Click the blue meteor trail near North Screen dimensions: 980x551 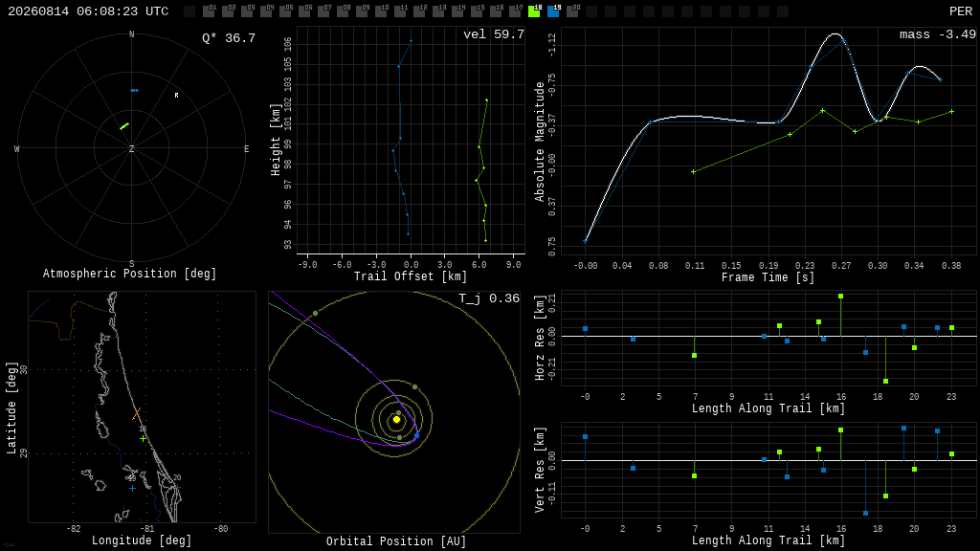click(x=134, y=91)
